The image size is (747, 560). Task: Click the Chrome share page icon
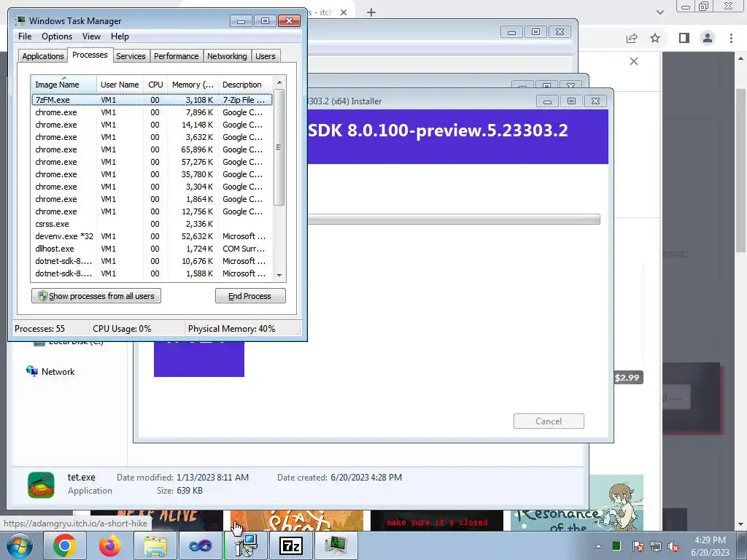tap(632, 38)
